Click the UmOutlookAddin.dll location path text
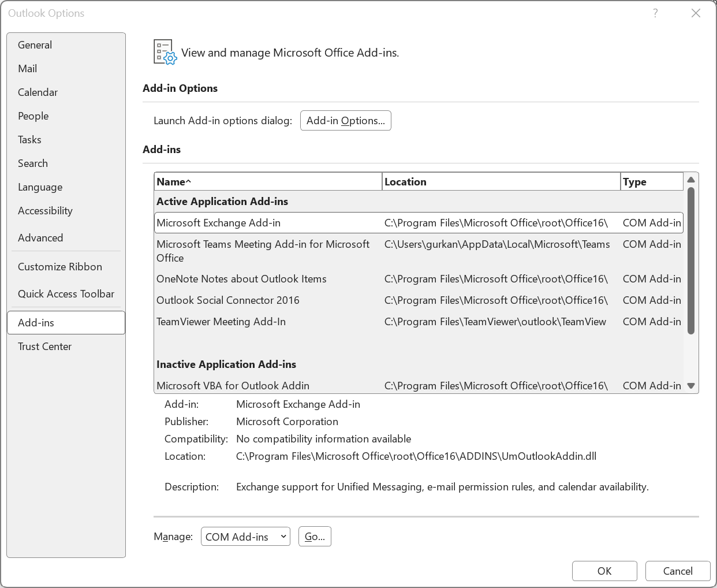 (416, 456)
